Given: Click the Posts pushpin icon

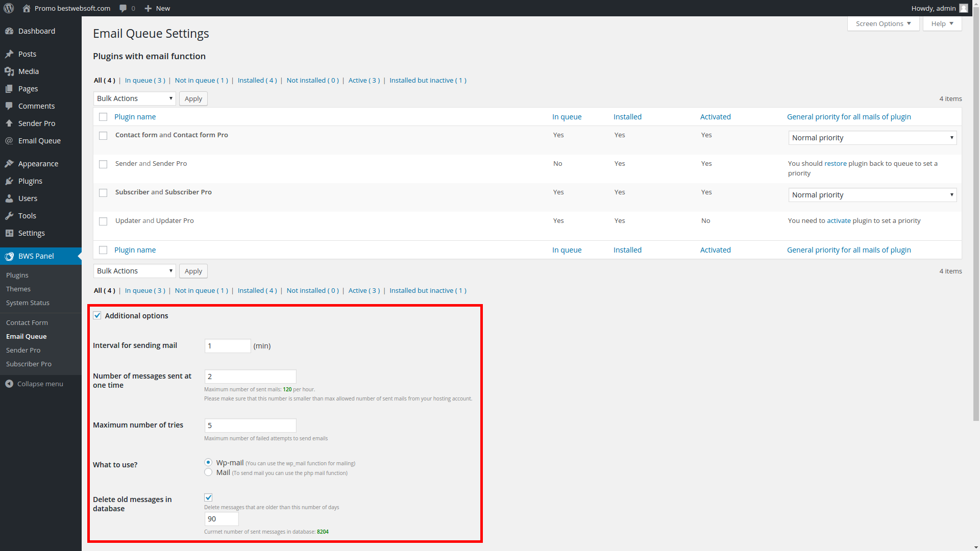Looking at the screenshot, I should [x=9, y=54].
